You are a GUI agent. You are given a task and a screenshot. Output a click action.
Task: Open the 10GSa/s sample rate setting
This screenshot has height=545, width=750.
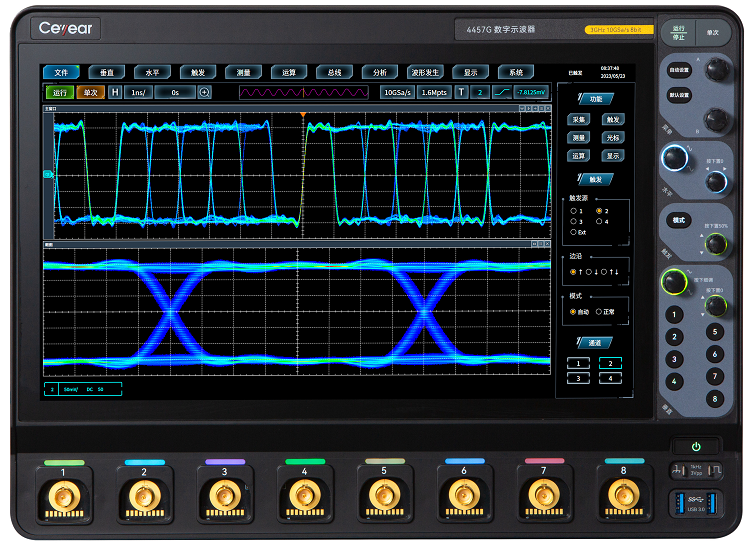coord(397,92)
